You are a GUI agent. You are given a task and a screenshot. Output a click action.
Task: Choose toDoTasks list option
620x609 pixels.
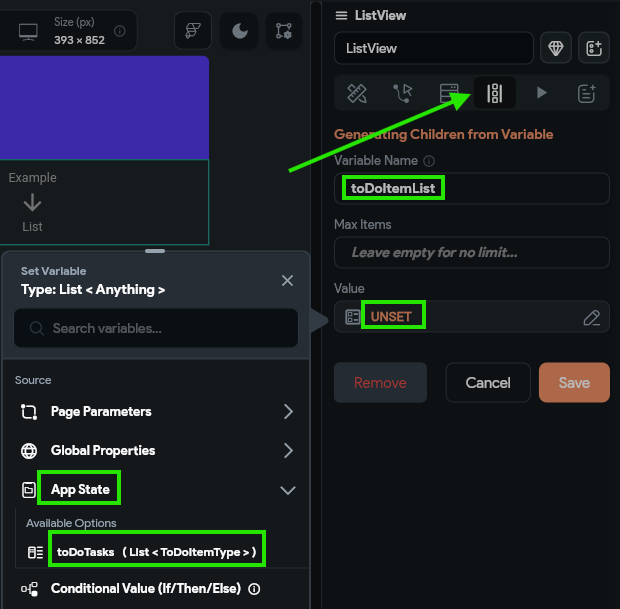[x=157, y=552]
